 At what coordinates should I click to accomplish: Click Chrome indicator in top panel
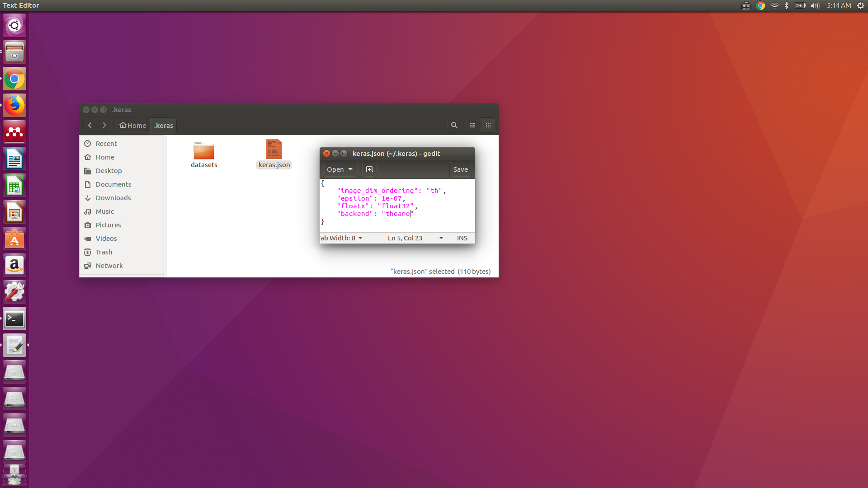click(x=760, y=5)
